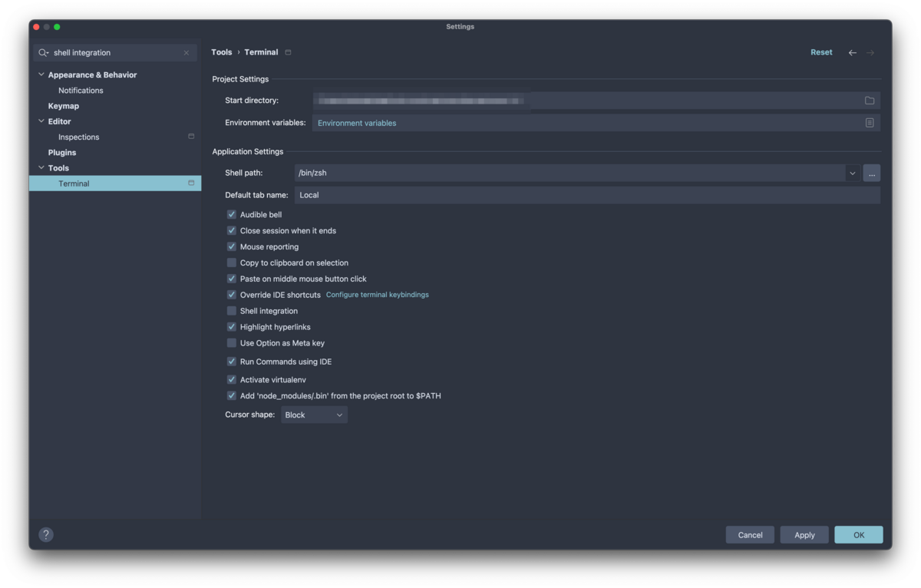The width and height of the screenshot is (921, 588).
Task: Browse shell path with ellipsis button
Action: (x=871, y=173)
